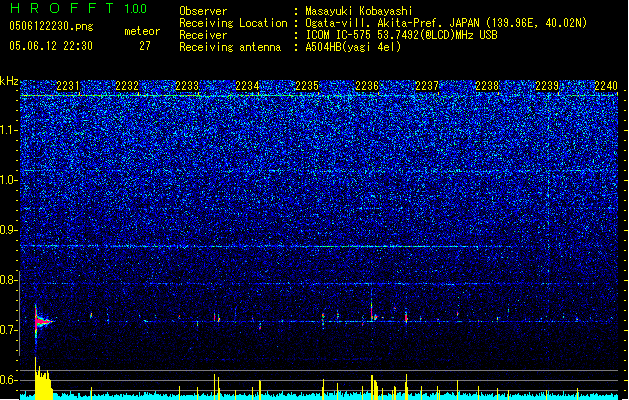
Task: Click the 2236 time marker
Action: tap(367, 85)
